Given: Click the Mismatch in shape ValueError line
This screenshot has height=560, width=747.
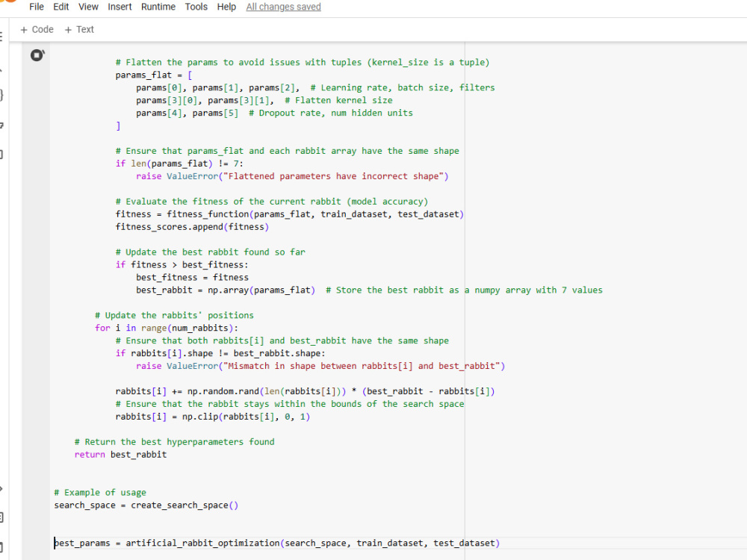Looking at the screenshot, I should click(320, 366).
